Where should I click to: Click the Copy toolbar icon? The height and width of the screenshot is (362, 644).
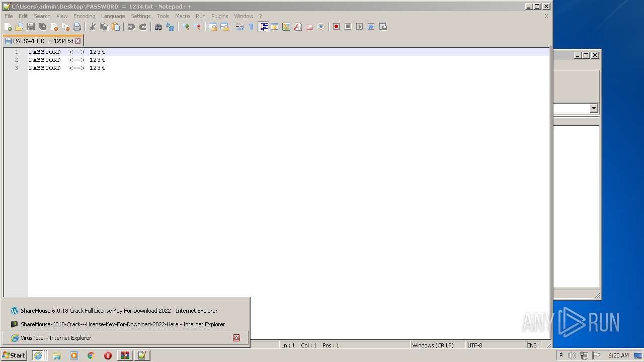click(104, 27)
